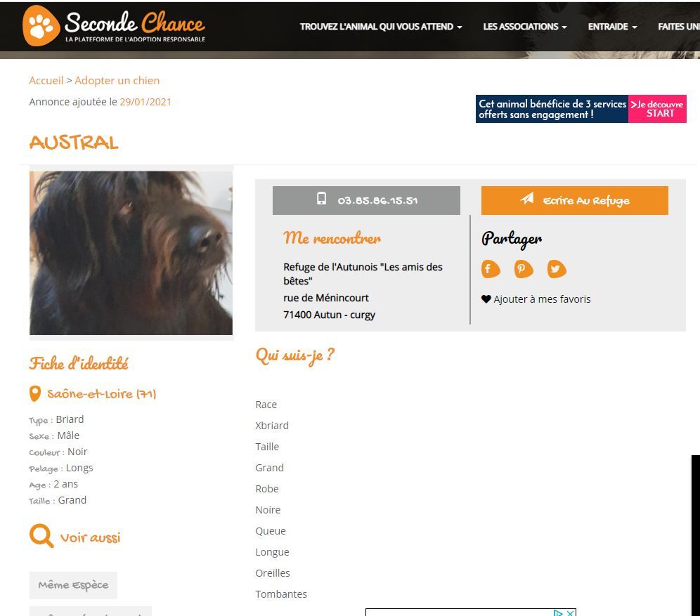The width and height of the screenshot is (700, 616).
Task: Toggle 'Ajouter à mes favoris'
Action: click(542, 299)
